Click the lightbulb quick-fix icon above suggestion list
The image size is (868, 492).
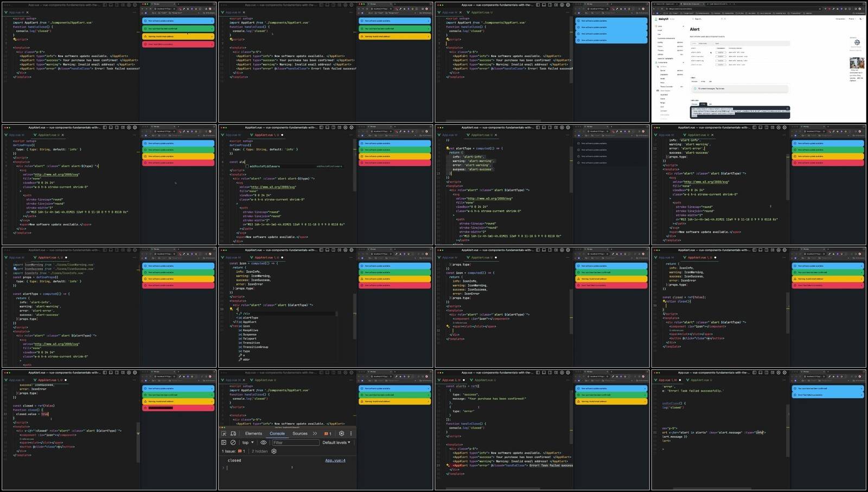(x=231, y=309)
